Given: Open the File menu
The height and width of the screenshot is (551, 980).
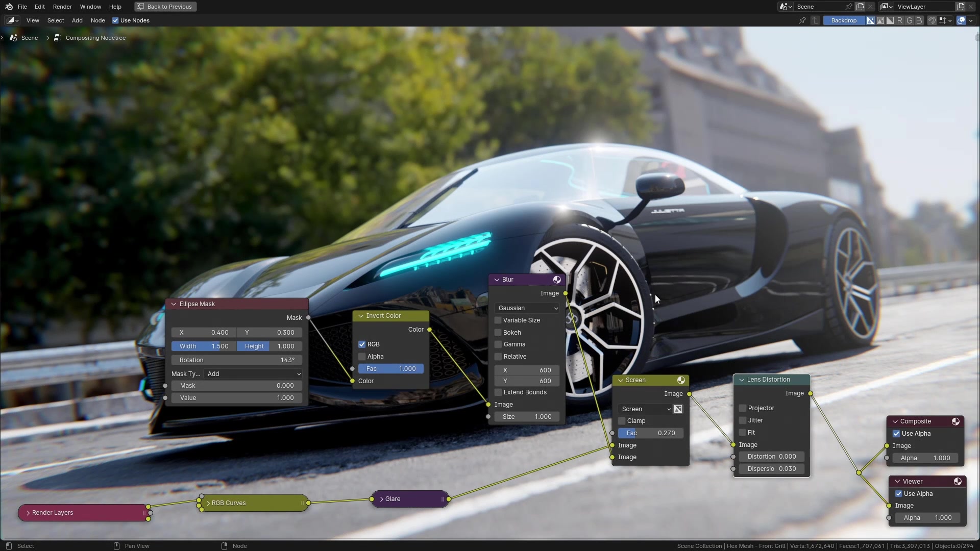Looking at the screenshot, I should click(x=22, y=7).
